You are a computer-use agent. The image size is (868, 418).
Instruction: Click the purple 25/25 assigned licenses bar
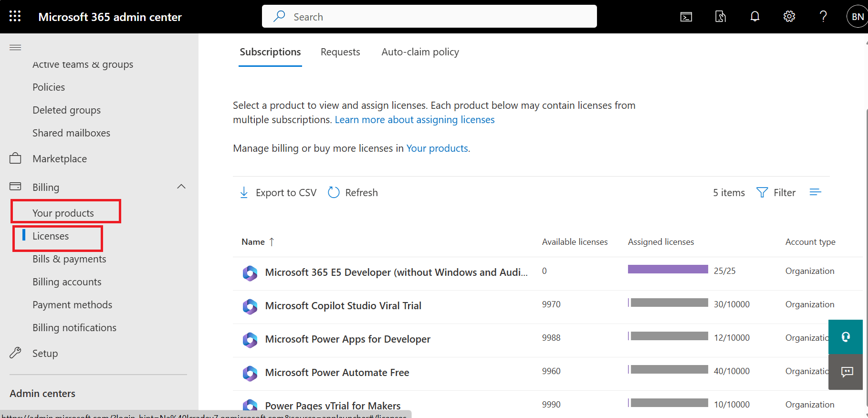668,269
